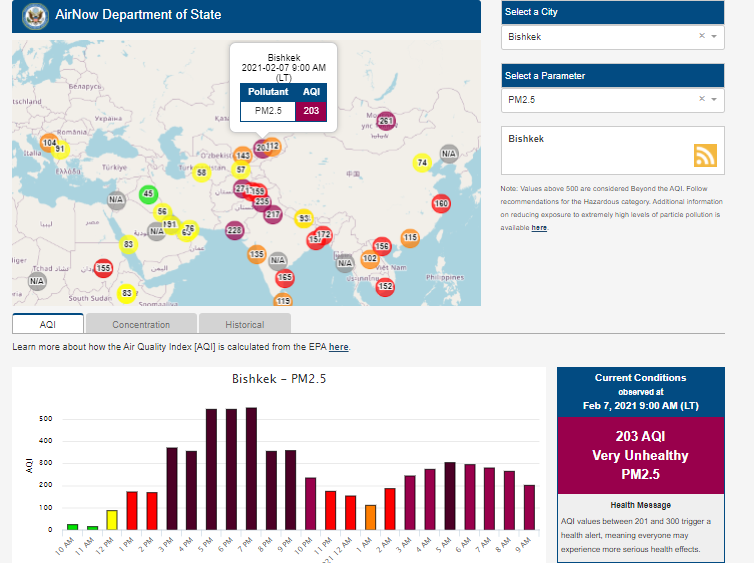Expand the Select a Parameter dropdown arrow
The height and width of the screenshot is (563, 754).
click(x=714, y=99)
